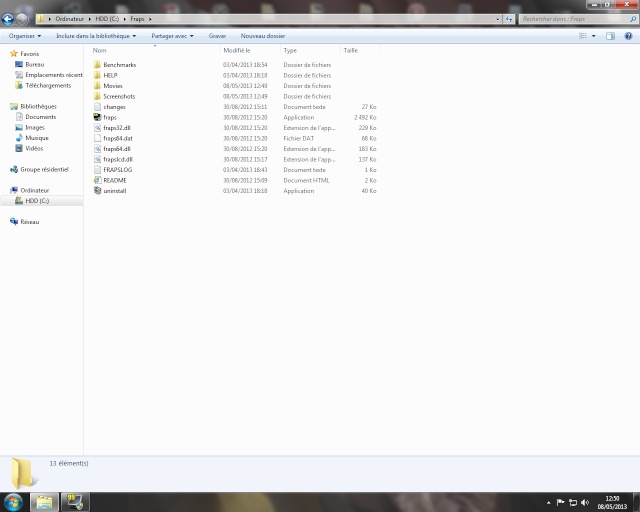Open the Partager avec dropdown
The image size is (640, 512).
click(x=172, y=36)
